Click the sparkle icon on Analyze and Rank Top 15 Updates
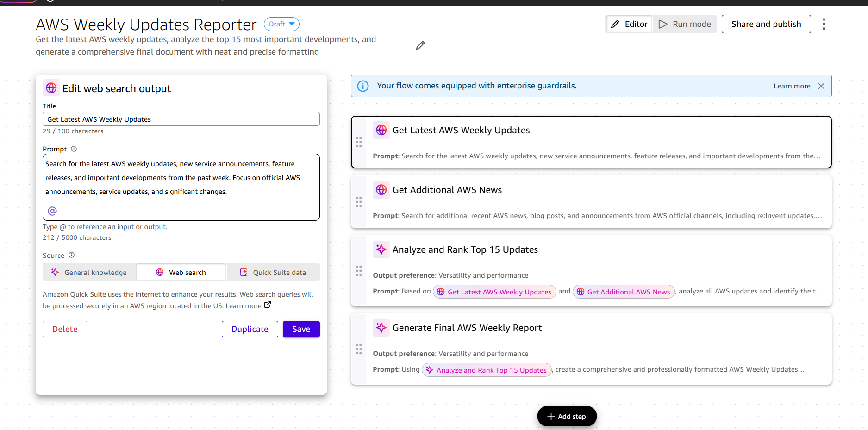The height and width of the screenshot is (430, 868). [x=381, y=249]
